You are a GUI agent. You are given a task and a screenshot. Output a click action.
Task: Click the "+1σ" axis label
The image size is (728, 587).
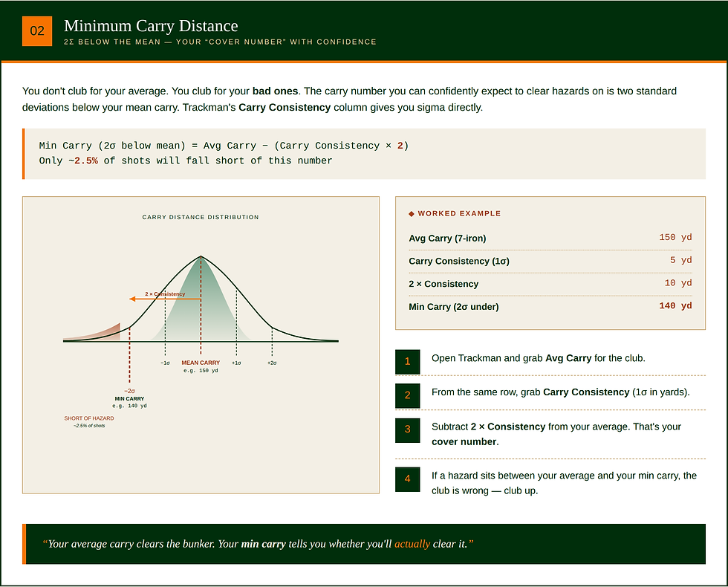click(236, 363)
